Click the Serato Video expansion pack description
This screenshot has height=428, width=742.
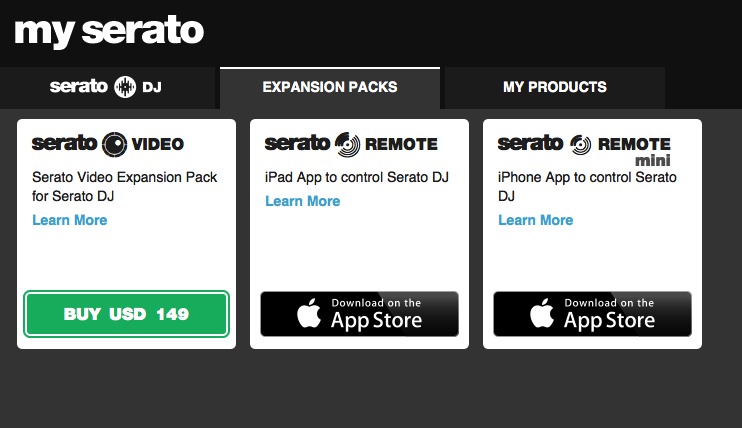(125, 187)
